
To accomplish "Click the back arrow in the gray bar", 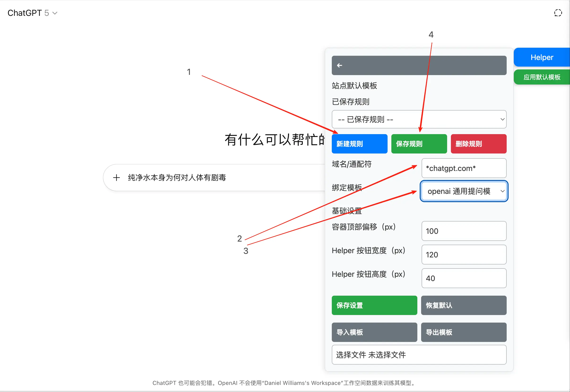I will click(x=339, y=65).
